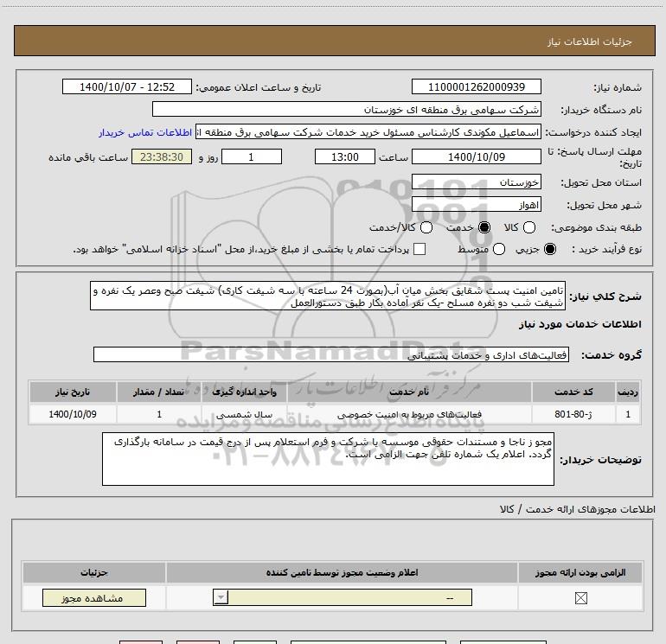The image size is (666, 644).
Task: Click the استان محل تحویل field خوزستان
Action: click(476, 182)
